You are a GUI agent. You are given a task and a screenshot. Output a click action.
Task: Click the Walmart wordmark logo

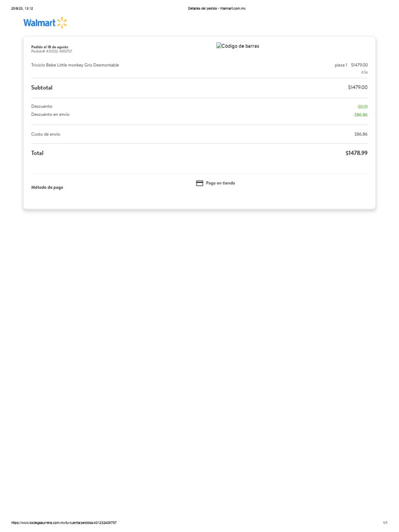[x=39, y=23]
